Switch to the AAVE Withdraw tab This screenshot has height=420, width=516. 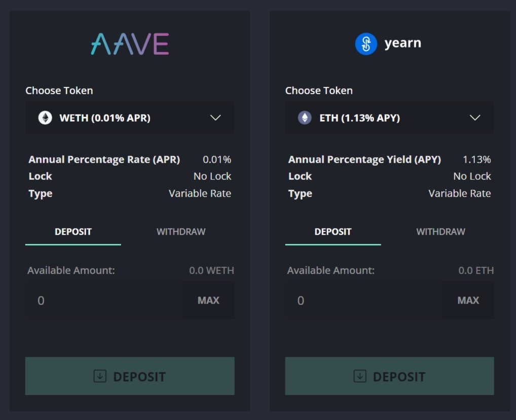point(181,232)
